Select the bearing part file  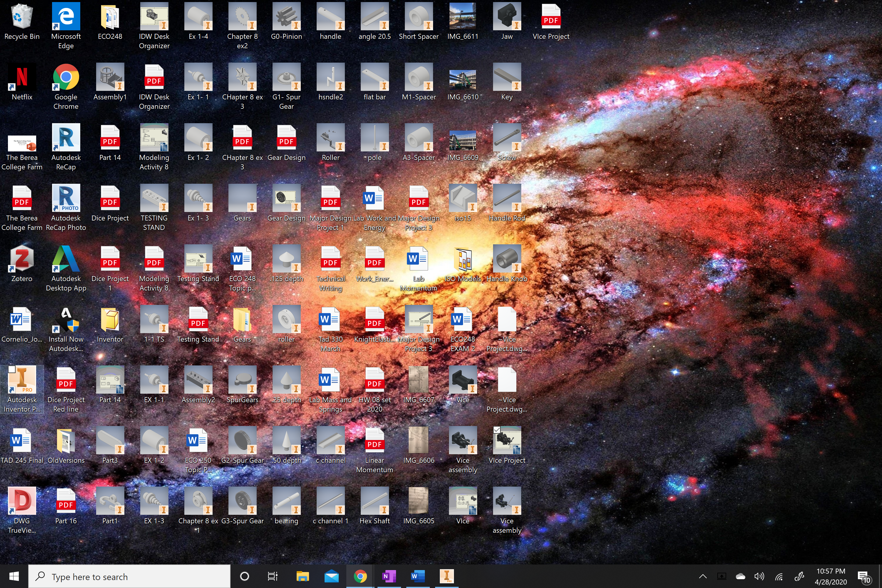[x=286, y=506]
